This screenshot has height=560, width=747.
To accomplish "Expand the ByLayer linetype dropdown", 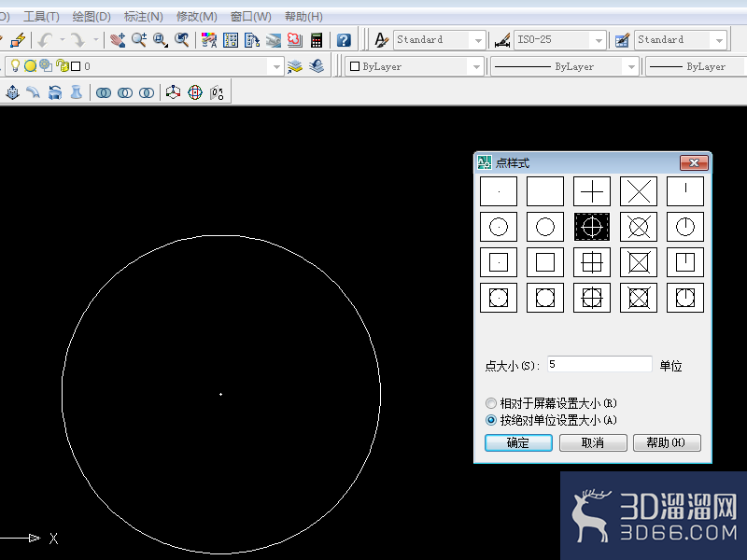I will click(631, 66).
